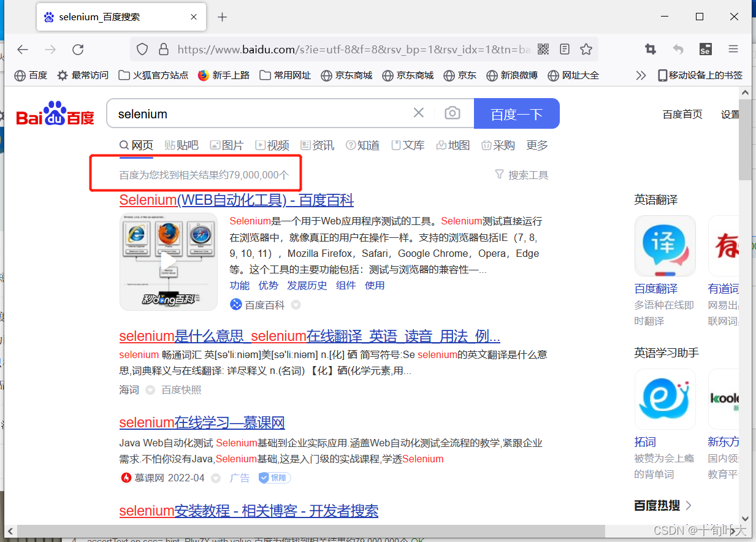Open a new tab with the plus button
This screenshot has height=542, width=756.
pyautogui.click(x=222, y=17)
